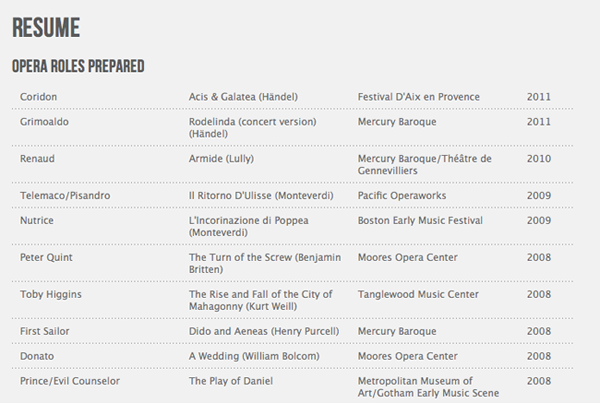Select the Peter Quint role
This screenshot has height=403, width=600.
[46, 257]
